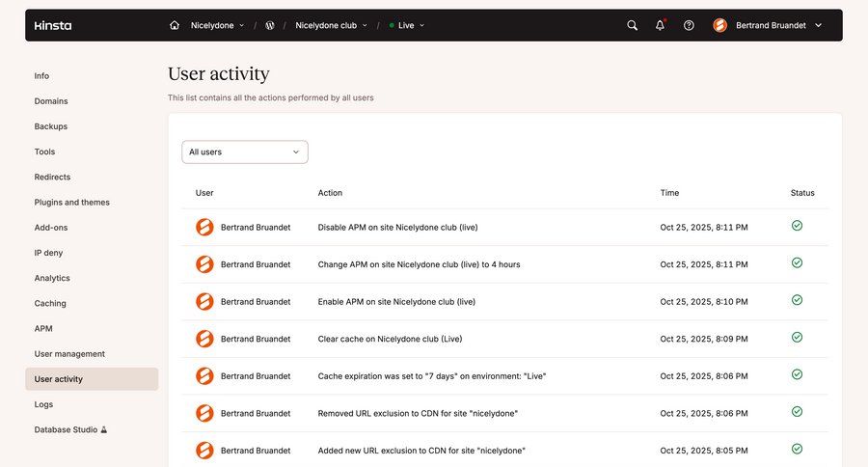
Task: Open IP deny in the sidebar
Action: [48, 253]
